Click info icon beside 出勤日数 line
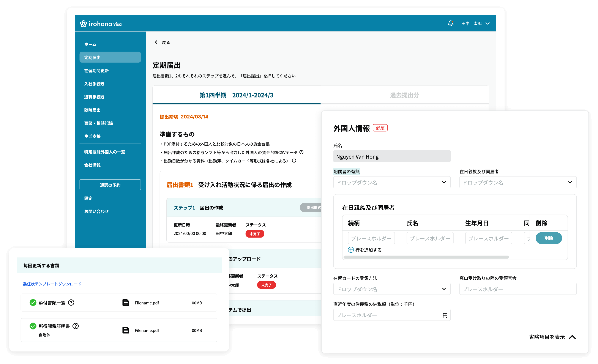 click(x=294, y=161)
